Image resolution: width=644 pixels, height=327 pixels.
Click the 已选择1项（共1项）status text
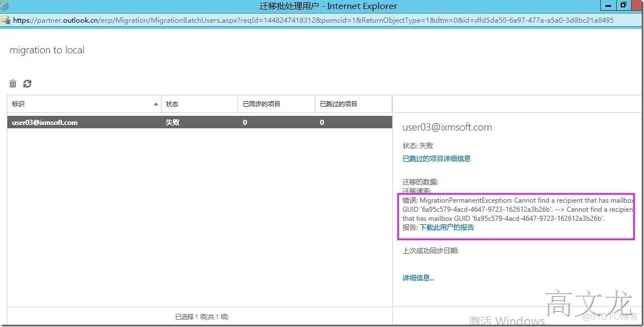tap(201, 317)
